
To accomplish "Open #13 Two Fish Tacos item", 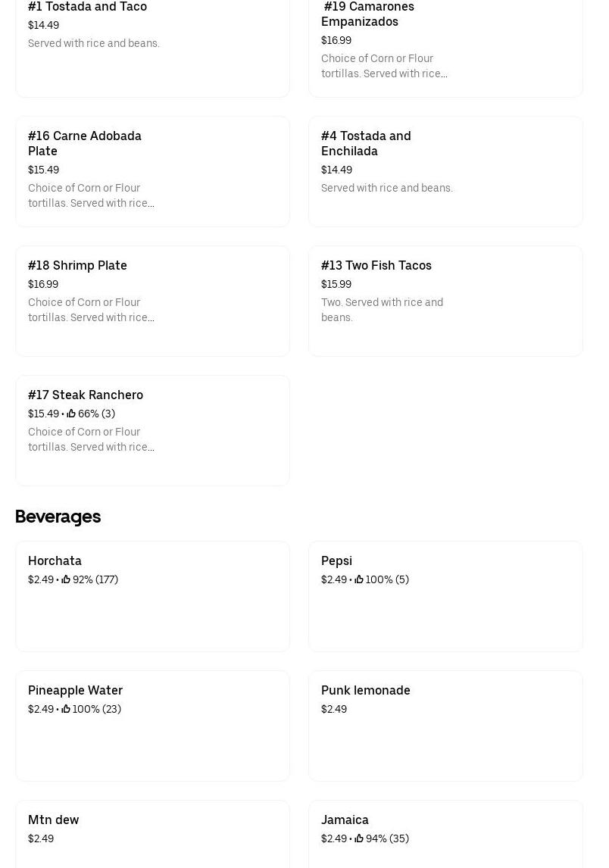I will click(445, 301).
